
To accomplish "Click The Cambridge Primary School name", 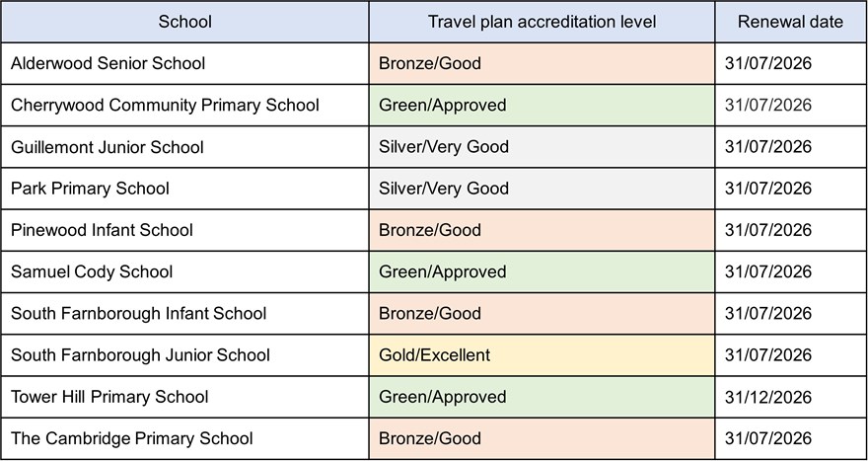I will pos(132,438).
